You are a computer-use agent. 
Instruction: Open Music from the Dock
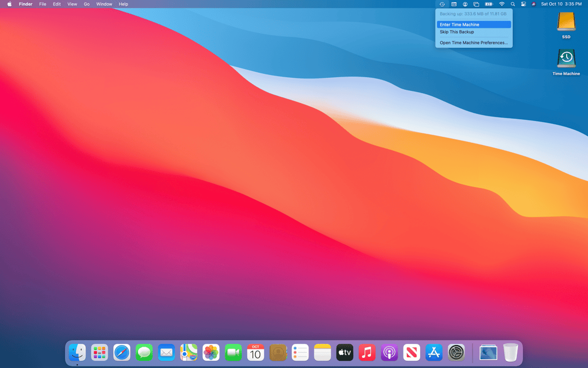pos(367,353)
